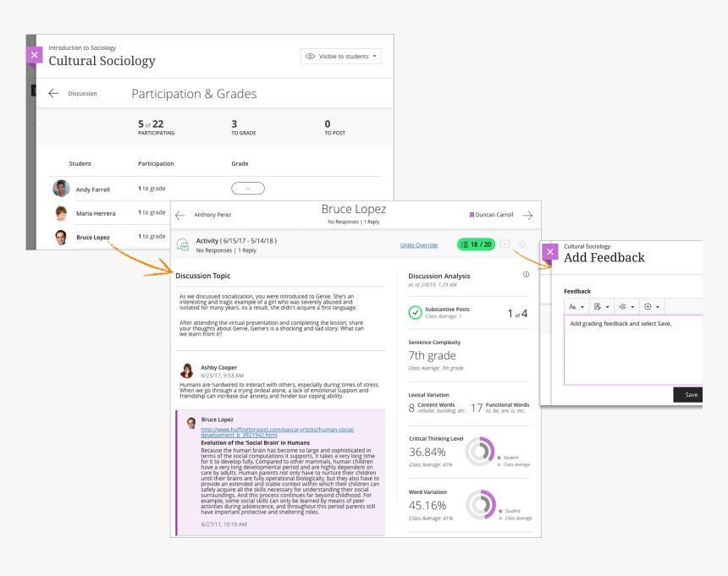Click Bruce Lopez's avatar in student list
This screenshot has width=728, height=576.
[x=61, y=237]
